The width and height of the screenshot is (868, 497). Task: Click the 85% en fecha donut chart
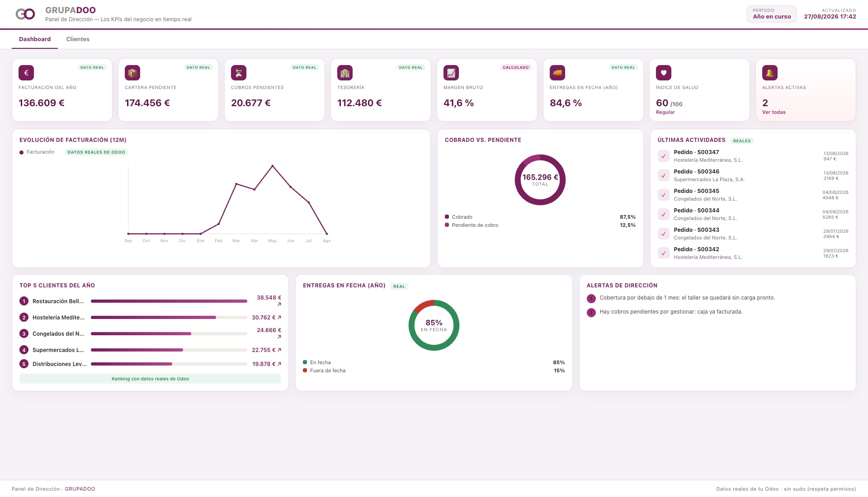coord(434,325)
